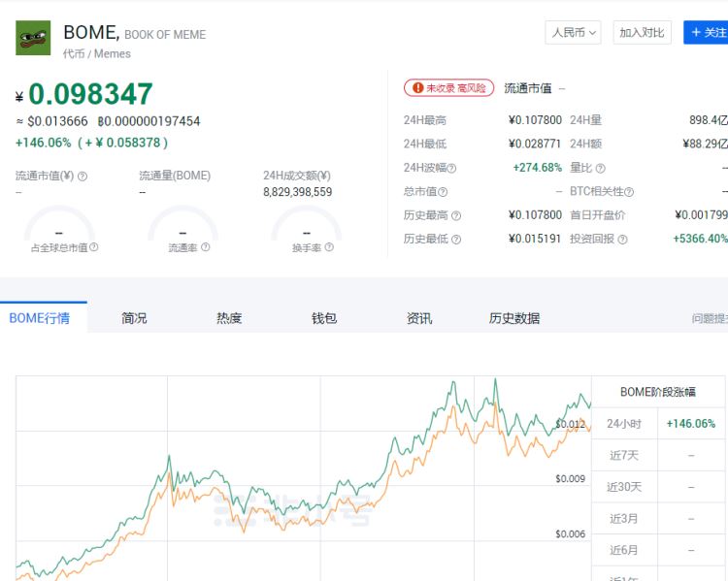Click help icon next to BTC相关性
Image resolution: width=728 pixels, height=581 pixels.
tap(629, 192)
